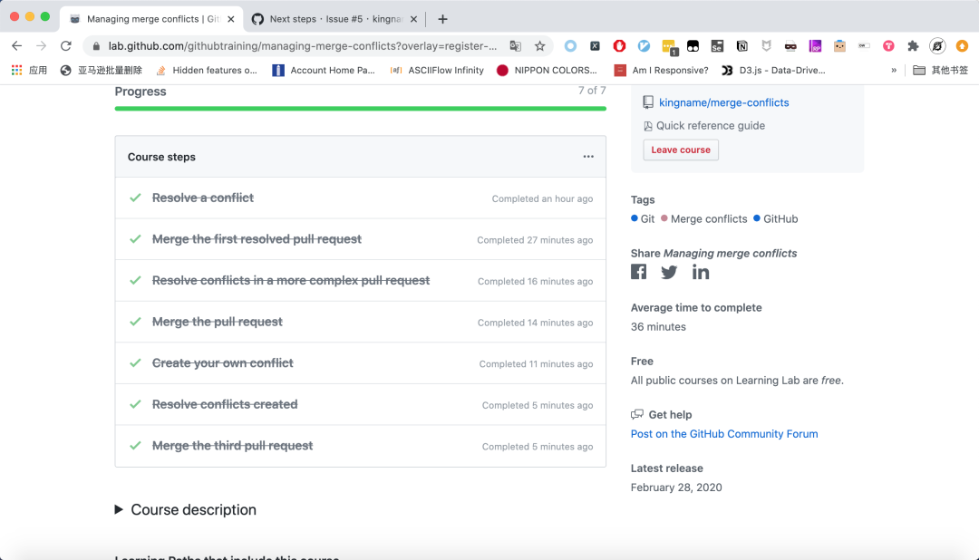Share the course on LinkedIn

coord(701,272)
